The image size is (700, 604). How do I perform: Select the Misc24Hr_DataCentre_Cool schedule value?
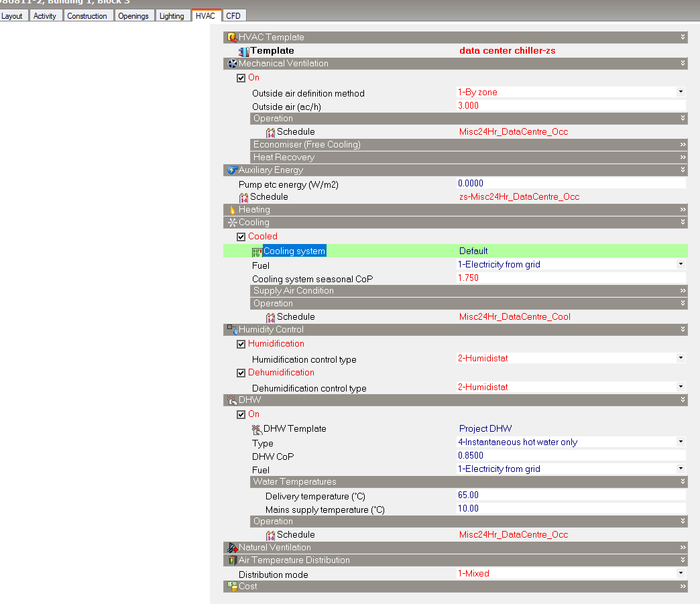tap(514, 316)
